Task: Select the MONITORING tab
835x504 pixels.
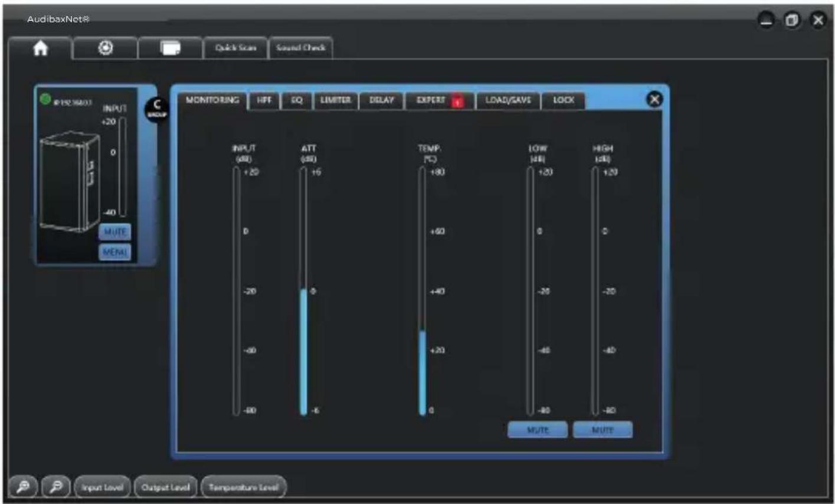Action: [212, 100]
